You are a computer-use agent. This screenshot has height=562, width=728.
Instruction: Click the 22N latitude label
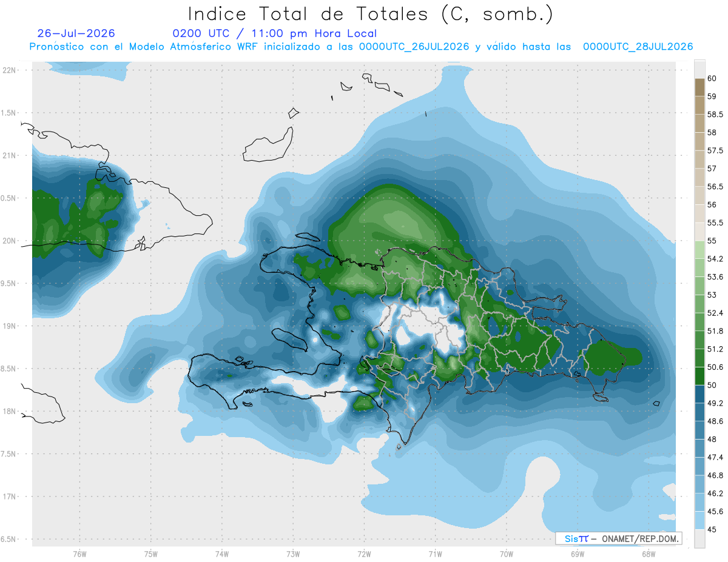[9, 70]
